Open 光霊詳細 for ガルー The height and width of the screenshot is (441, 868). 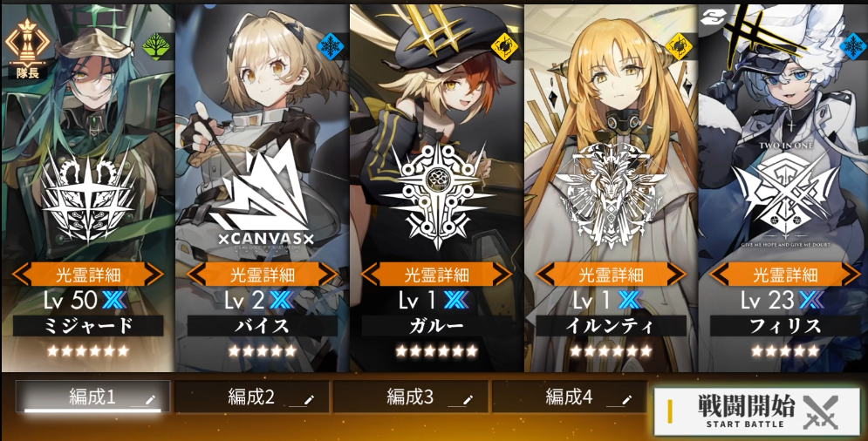pos(437,274)
